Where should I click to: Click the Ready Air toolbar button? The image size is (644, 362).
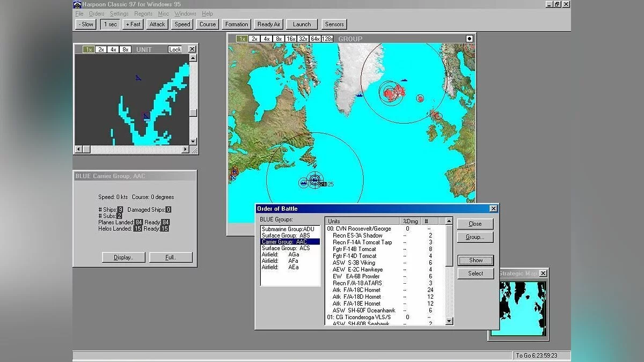[269, 24]
